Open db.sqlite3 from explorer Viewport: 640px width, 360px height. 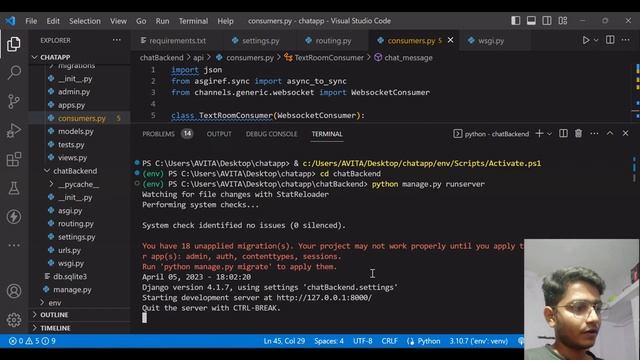80,276
